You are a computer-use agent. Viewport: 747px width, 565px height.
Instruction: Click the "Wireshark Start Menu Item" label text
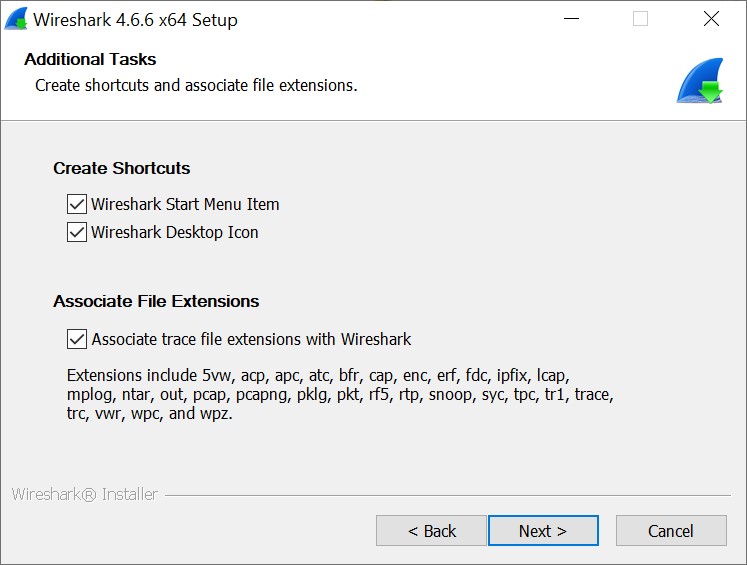[185, 204]
